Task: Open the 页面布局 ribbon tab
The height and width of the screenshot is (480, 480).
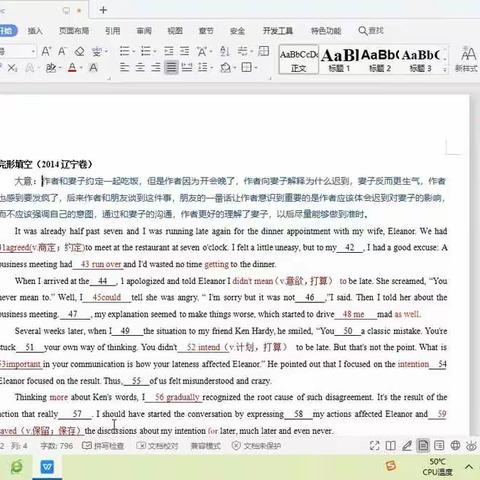Action: (x=74, y=31)
